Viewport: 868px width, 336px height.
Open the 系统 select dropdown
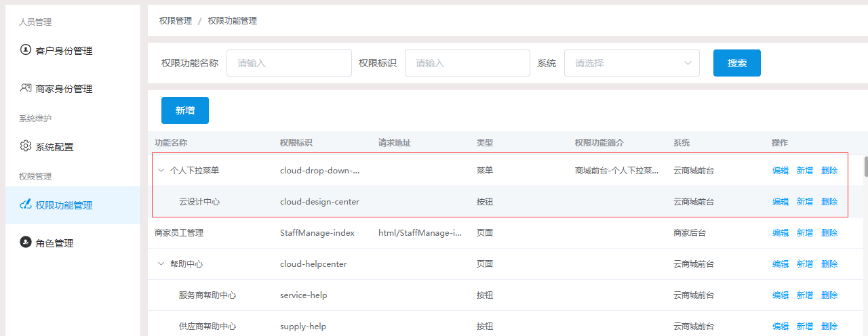tap(632, 63)
